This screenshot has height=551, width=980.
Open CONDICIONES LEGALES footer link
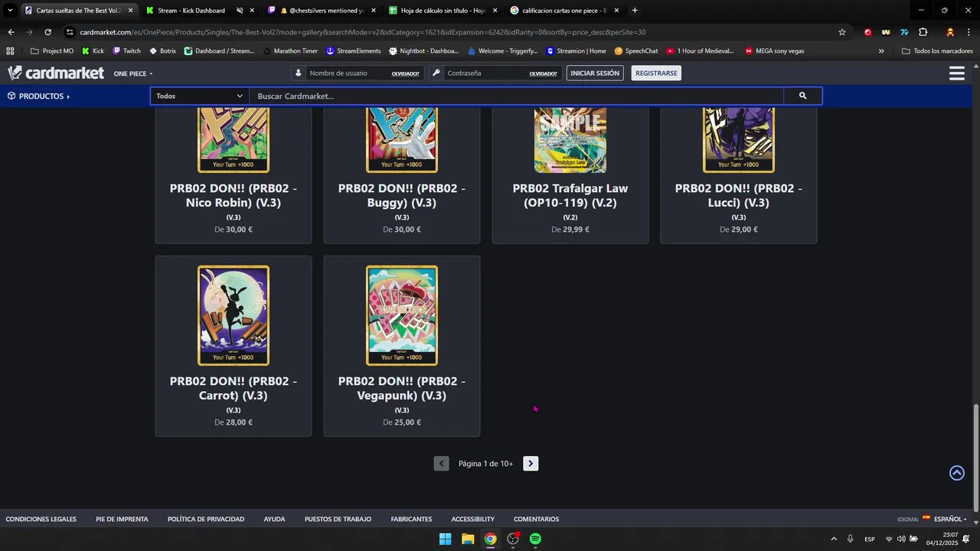pos(41,519)
